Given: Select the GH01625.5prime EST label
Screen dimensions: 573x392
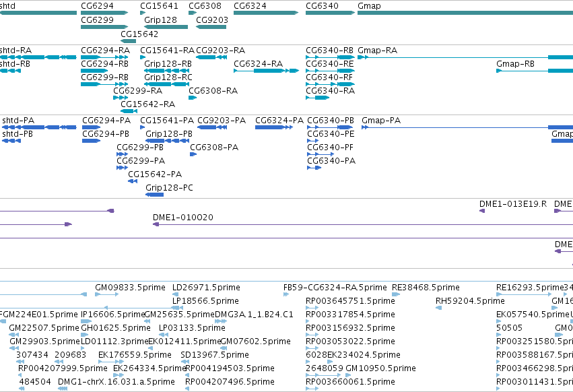Looking at the screenshot, I should coord(116,327).
